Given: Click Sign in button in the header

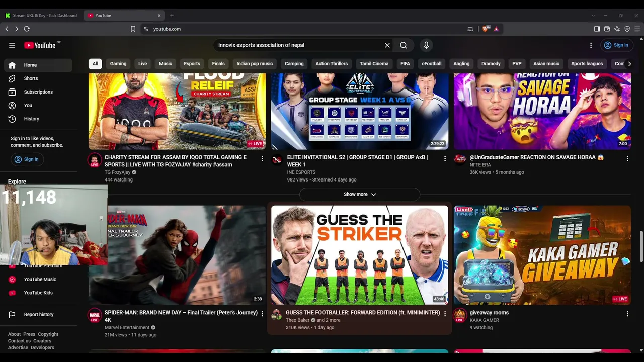Looking at the screenshot, I should (x=616, y=45).
